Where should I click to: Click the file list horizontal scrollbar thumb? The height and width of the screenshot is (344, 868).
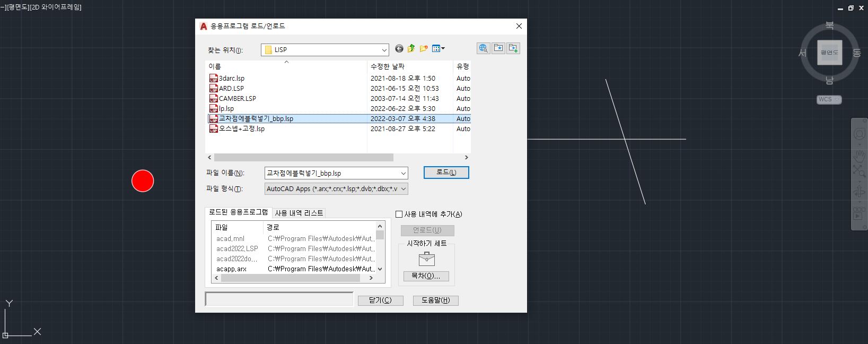click(304, 158)
